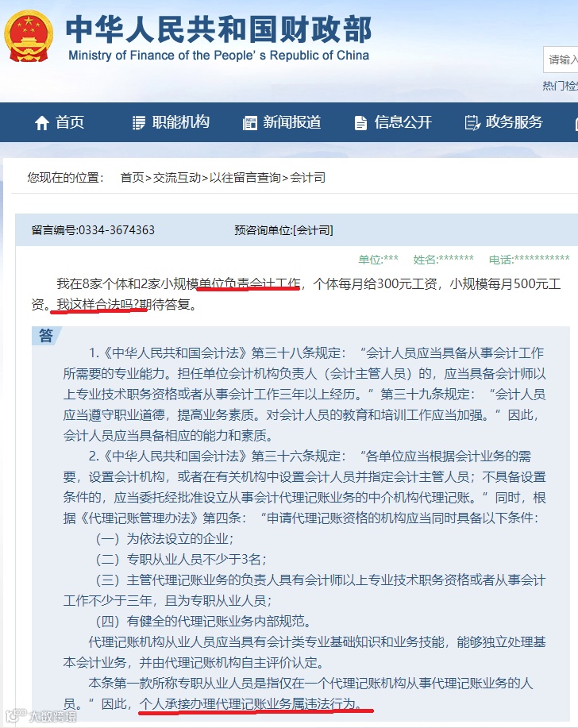
Task: Click the national emblem logo
Action: (x=29, y=37)
